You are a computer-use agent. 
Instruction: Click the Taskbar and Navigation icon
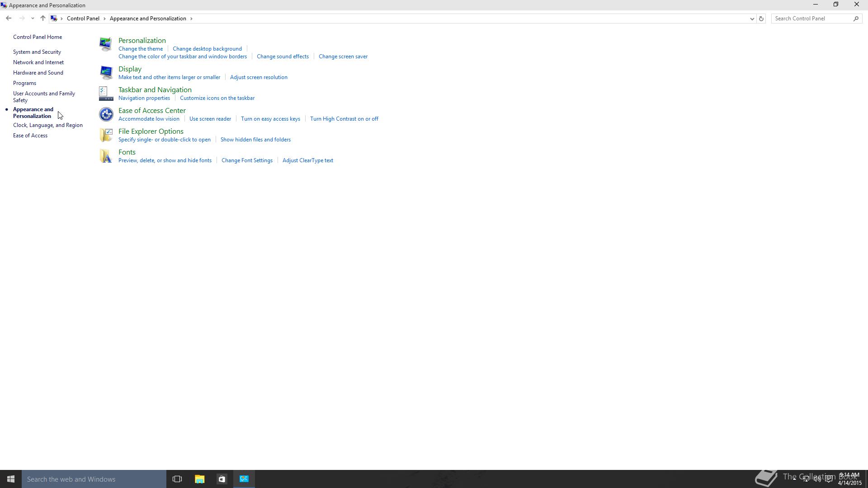pyautogui.click(x=106, y=94)
